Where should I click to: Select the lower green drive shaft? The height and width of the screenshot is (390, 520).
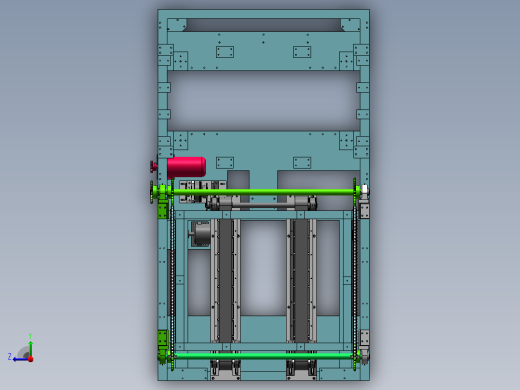(263, 356)
